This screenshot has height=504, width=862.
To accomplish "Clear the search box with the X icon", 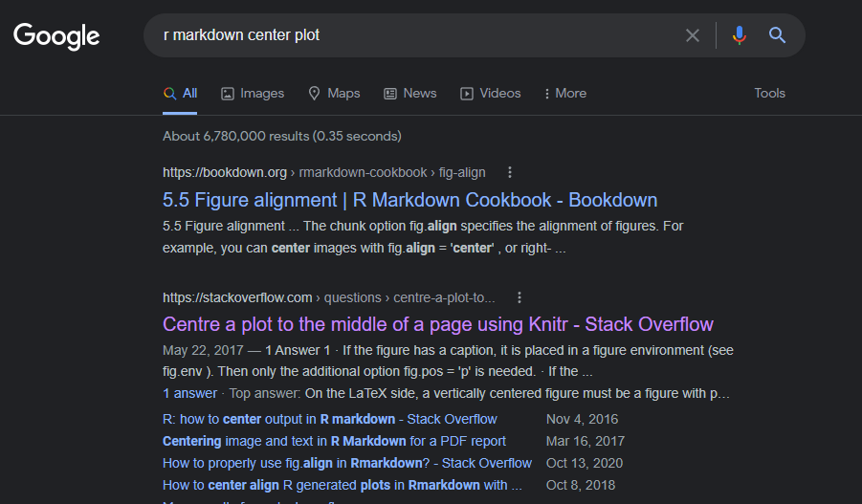I will [693, 35].
